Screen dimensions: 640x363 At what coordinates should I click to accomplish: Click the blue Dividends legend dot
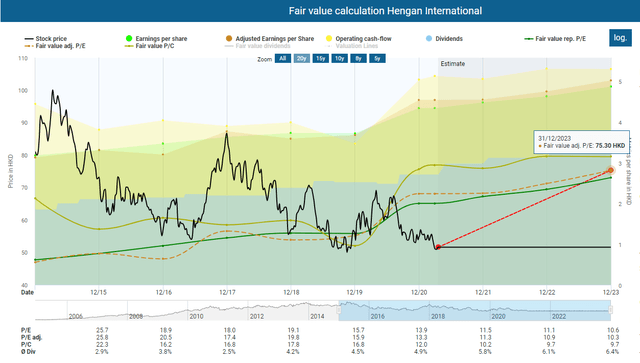[429, 38]
